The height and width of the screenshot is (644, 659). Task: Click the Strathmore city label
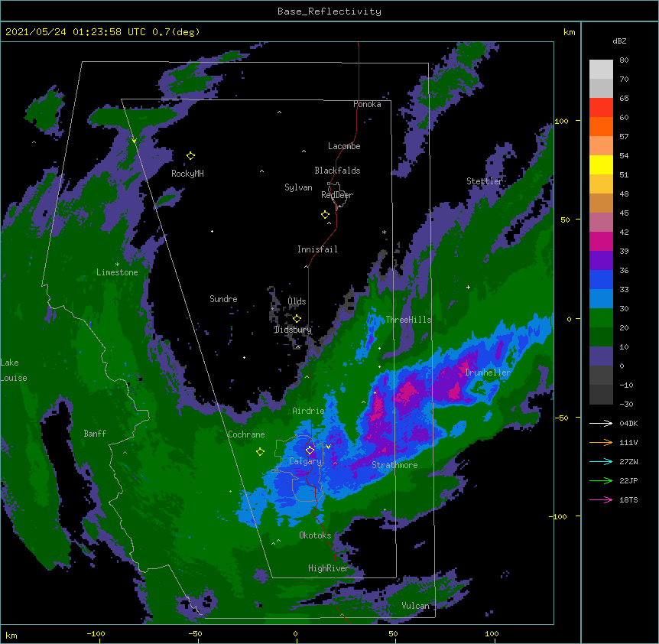(394, 465)
